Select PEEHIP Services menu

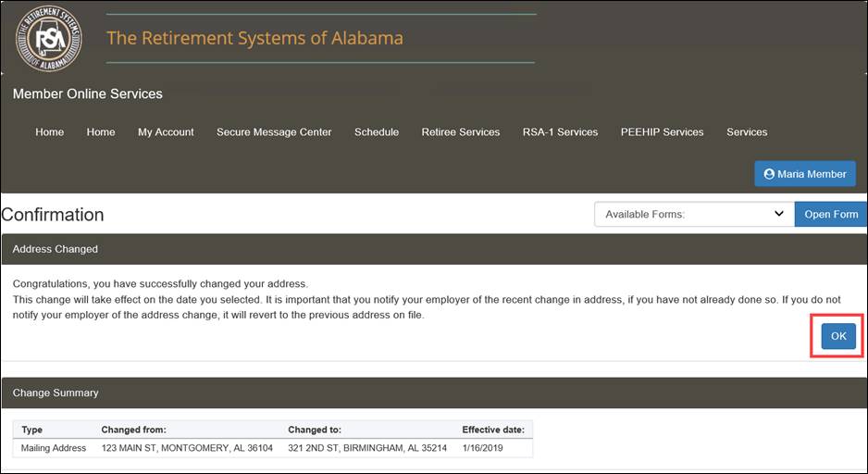pos(662,132)
